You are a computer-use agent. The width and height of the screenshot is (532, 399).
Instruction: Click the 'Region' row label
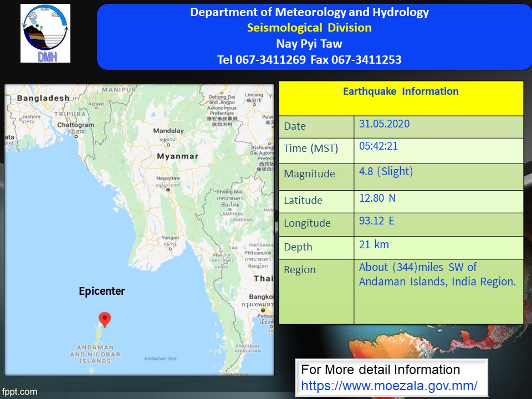point(300,270)
